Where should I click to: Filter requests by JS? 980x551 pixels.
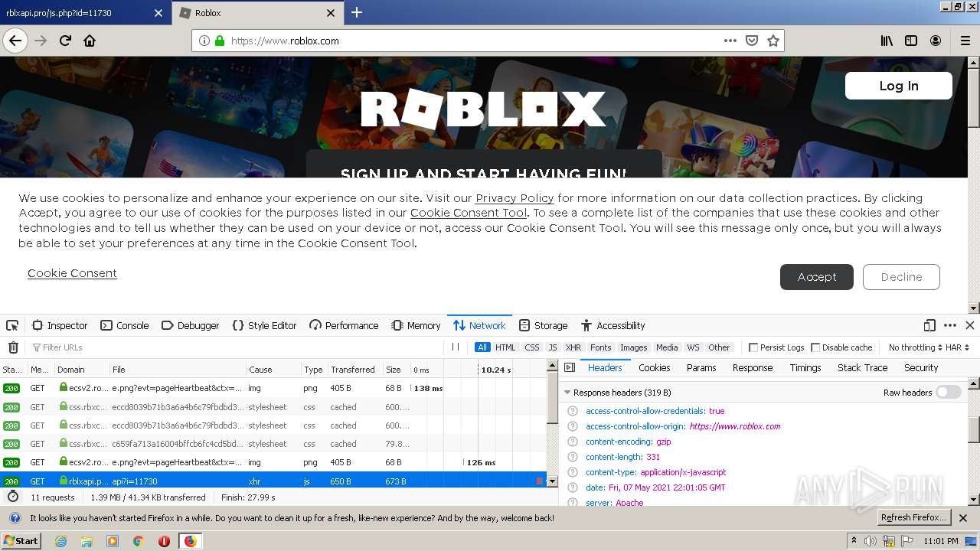pyautogui.click(x=553, y=347)
